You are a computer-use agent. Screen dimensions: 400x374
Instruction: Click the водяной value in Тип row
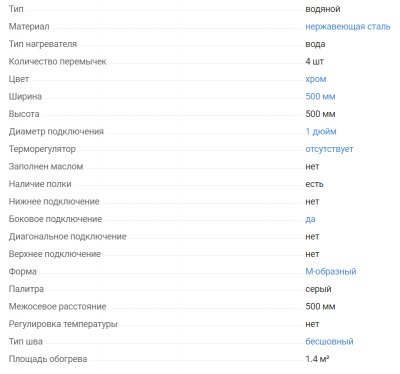click(323, 9)
